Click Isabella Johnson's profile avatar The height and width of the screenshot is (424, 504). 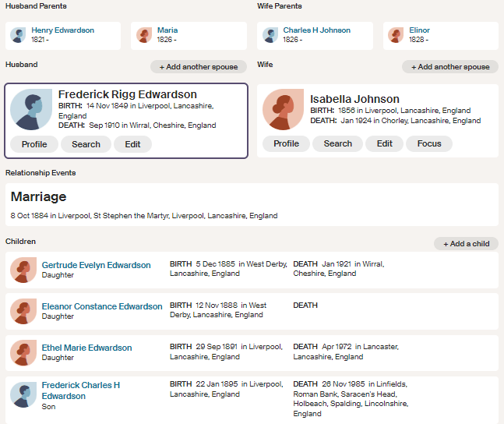pyautogui.click(x=284, y=110)
